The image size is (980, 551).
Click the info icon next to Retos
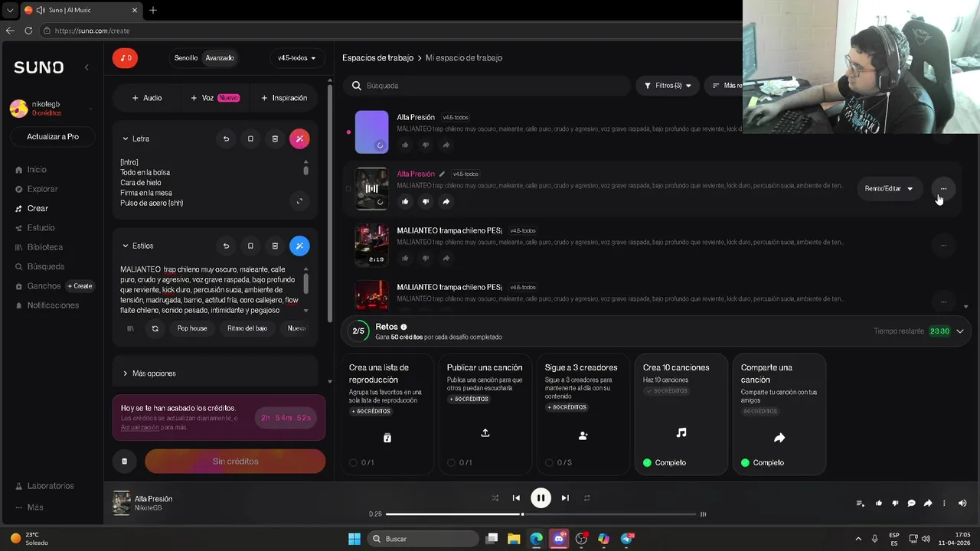pos(403,327)
